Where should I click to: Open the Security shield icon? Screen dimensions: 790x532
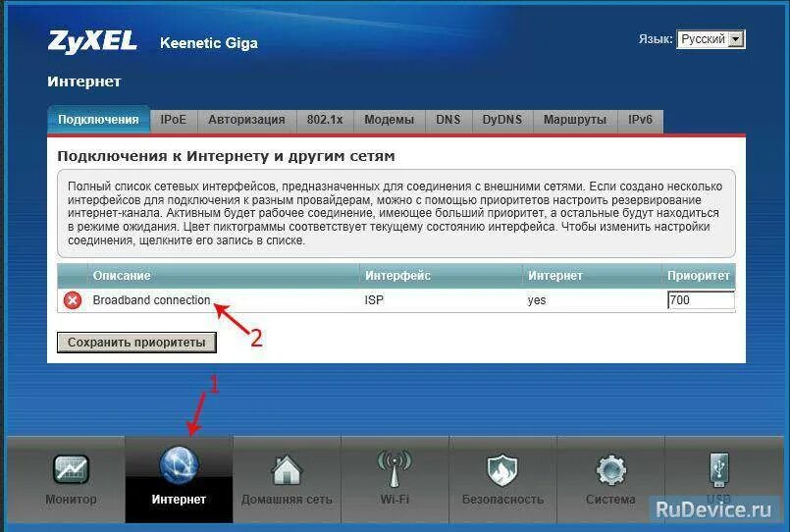[x=502, y=470]
